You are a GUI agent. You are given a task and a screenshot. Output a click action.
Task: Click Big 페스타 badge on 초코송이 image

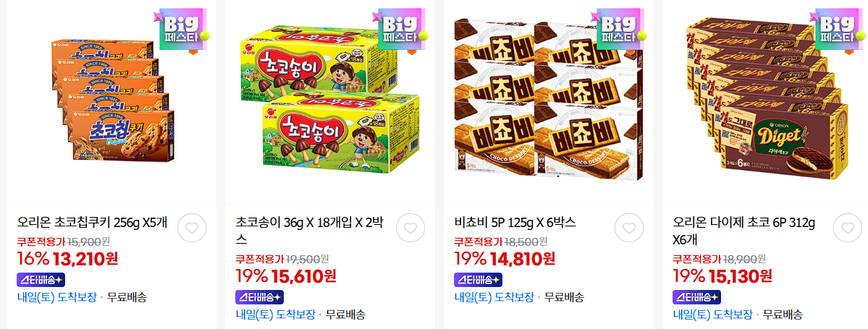click(x=400, y=31)
